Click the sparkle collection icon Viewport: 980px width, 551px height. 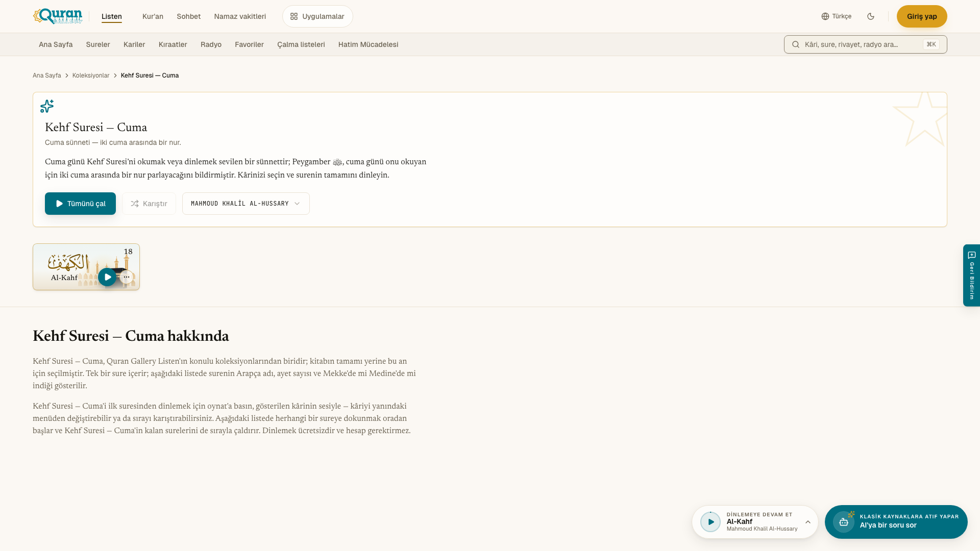(x=47, y=106)
